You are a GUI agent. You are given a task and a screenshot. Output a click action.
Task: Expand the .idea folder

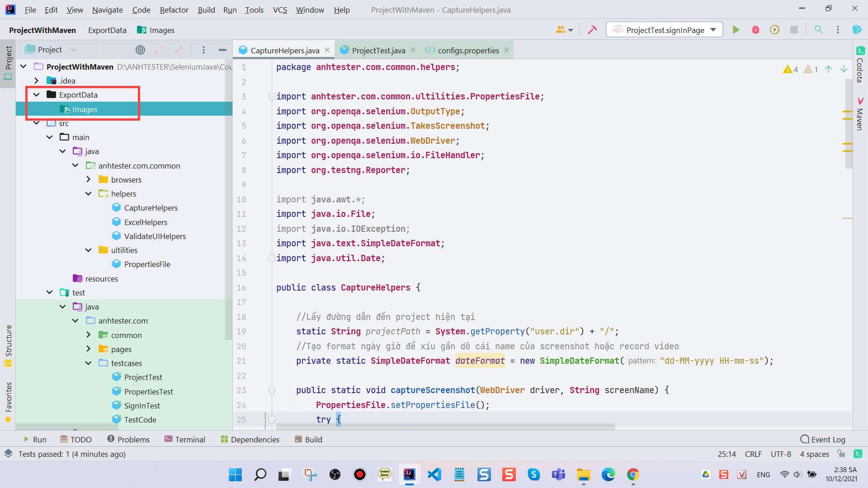point(37,80)
